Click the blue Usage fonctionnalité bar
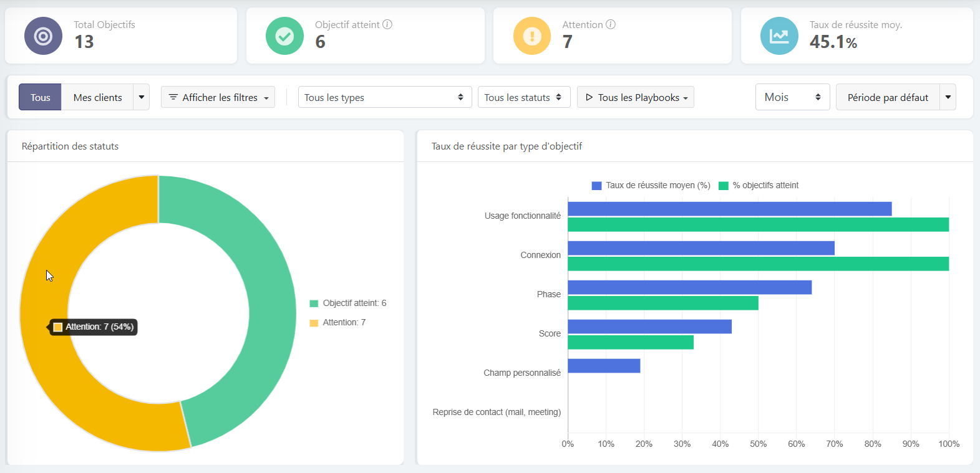This screenshot has width=980, height=473. (729, 209)
